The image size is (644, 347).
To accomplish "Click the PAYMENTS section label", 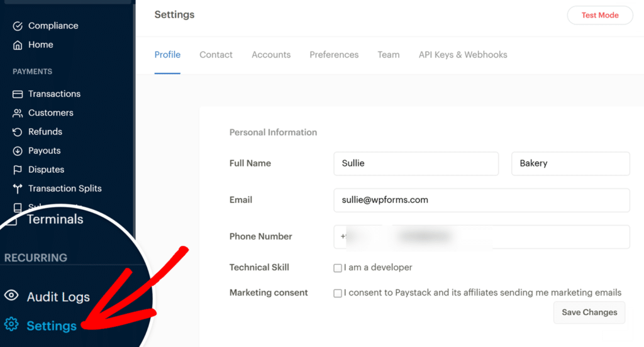I will (33, 72).
